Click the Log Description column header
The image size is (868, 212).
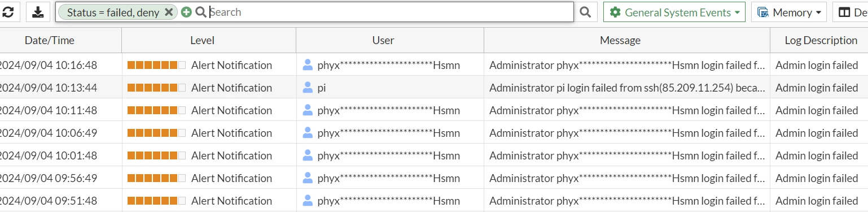click(x=821, y=40)
